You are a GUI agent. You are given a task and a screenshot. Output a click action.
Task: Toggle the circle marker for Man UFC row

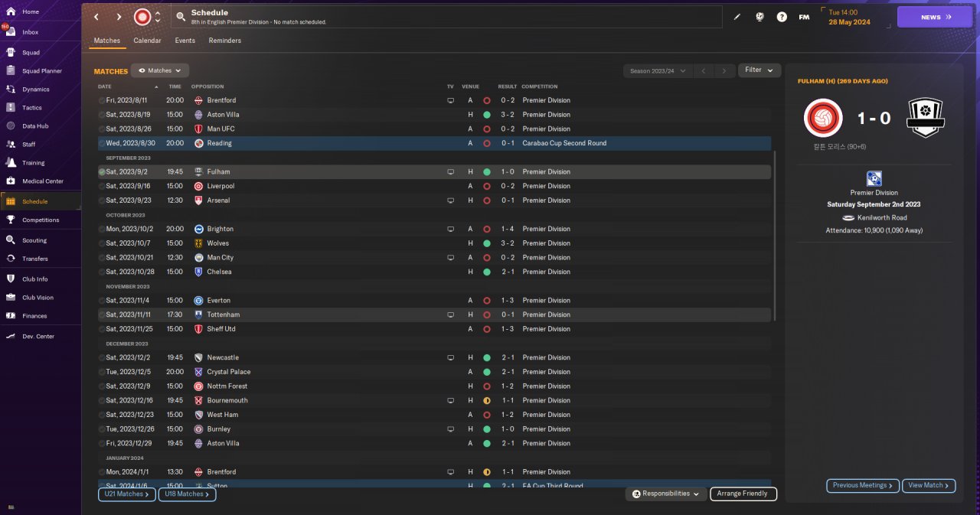click(102, 129)
